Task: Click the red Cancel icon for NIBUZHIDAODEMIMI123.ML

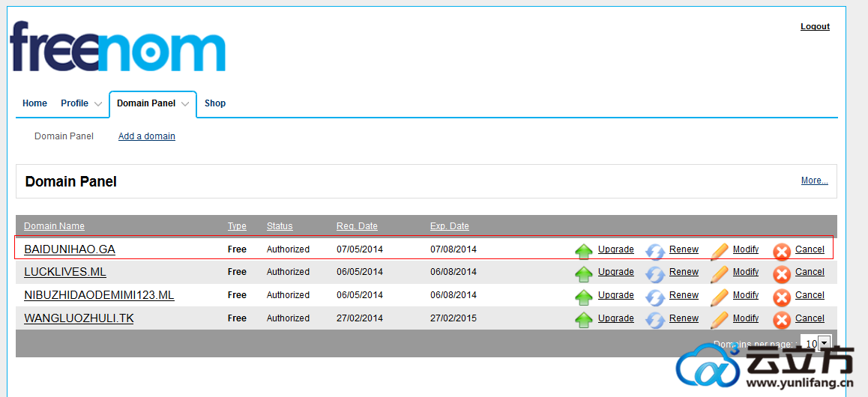Action: [782, 298]
